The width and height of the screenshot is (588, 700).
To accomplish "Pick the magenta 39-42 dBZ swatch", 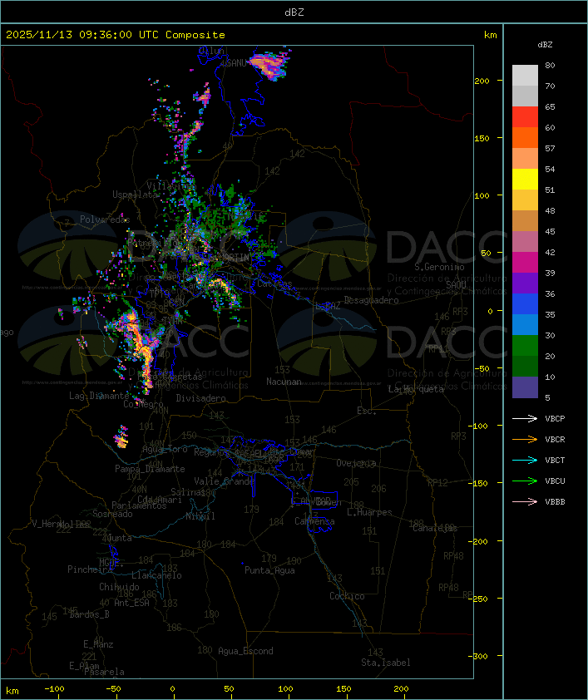I will pos(525,262).
